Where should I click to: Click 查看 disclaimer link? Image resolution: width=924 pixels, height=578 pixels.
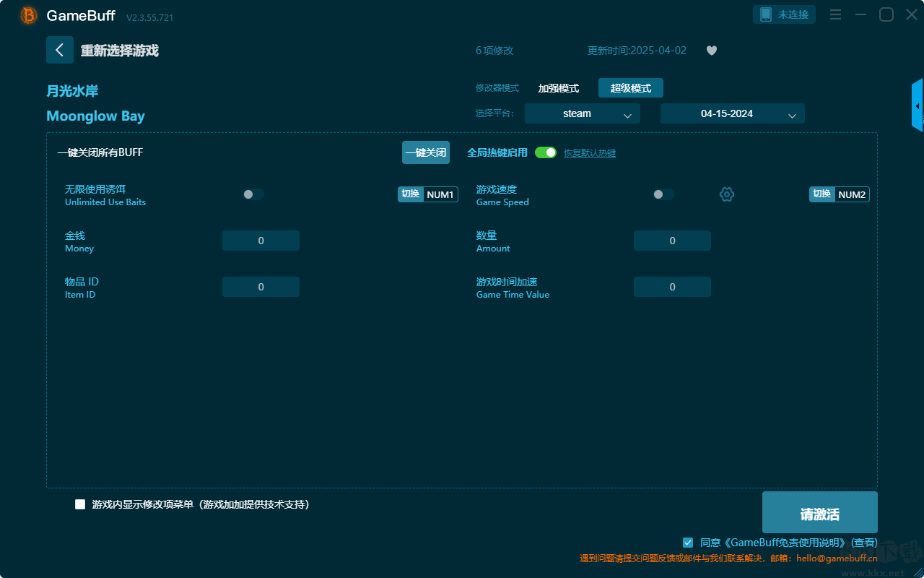(864, 543)
